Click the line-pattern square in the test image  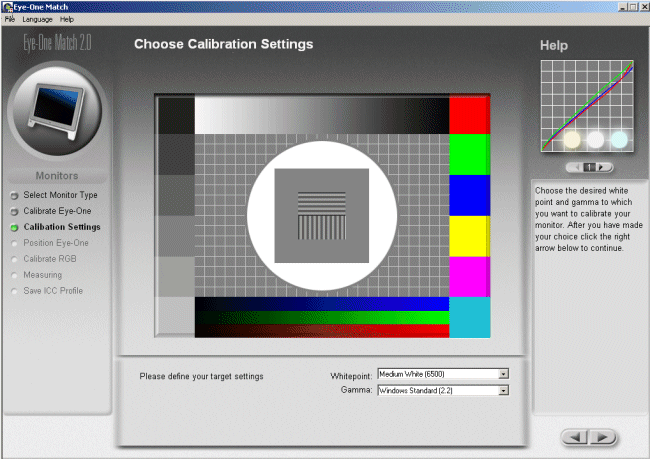coord(321,216)
